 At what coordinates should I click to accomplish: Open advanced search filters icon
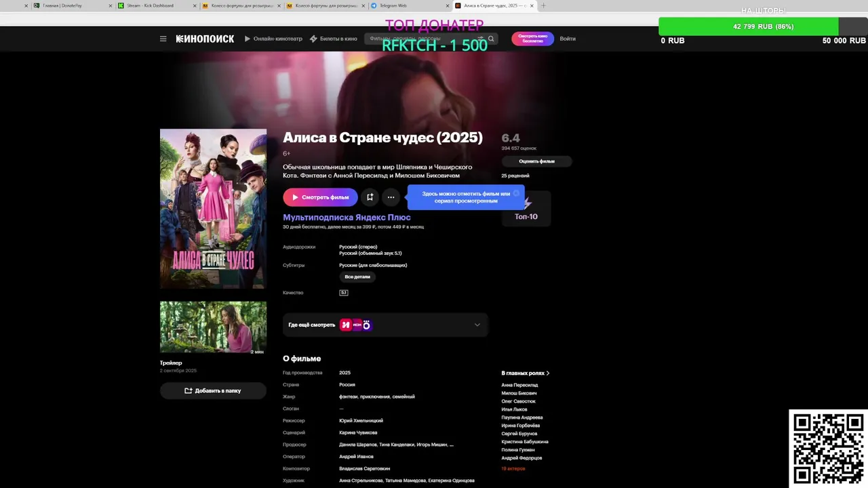tap(480, 39)
